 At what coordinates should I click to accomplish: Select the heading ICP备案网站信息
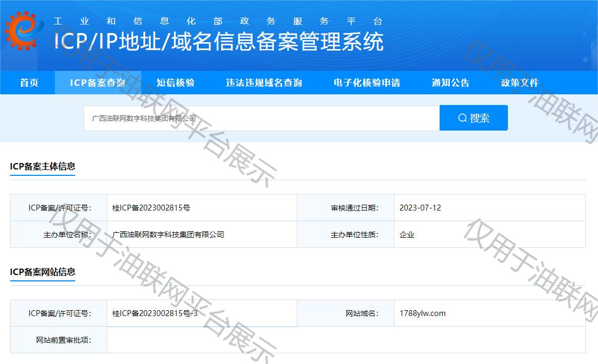[x=42, y=272]
